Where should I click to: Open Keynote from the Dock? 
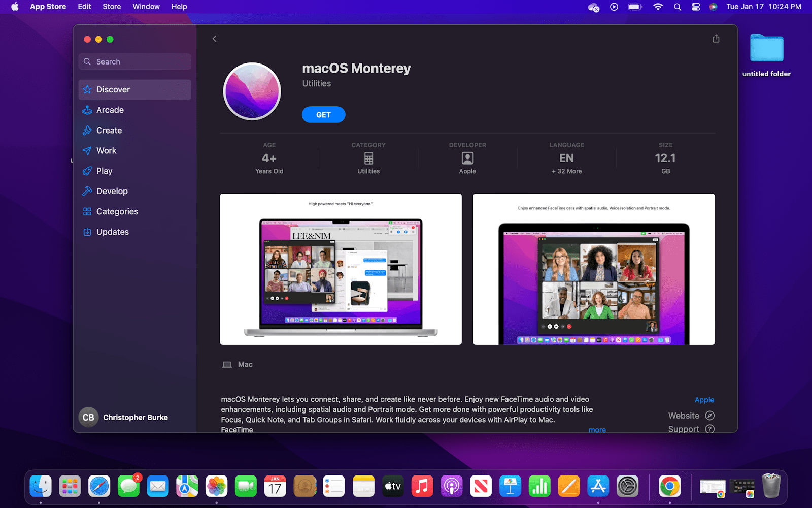(x=510, y=487)
